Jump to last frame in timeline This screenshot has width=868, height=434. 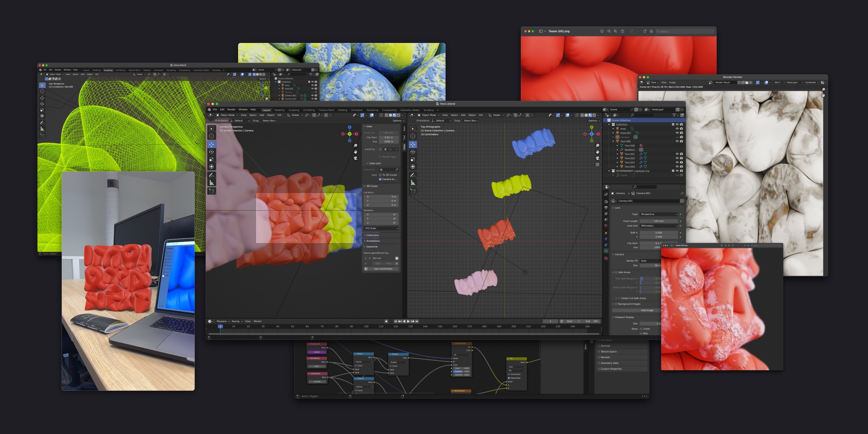click(417, 321)
